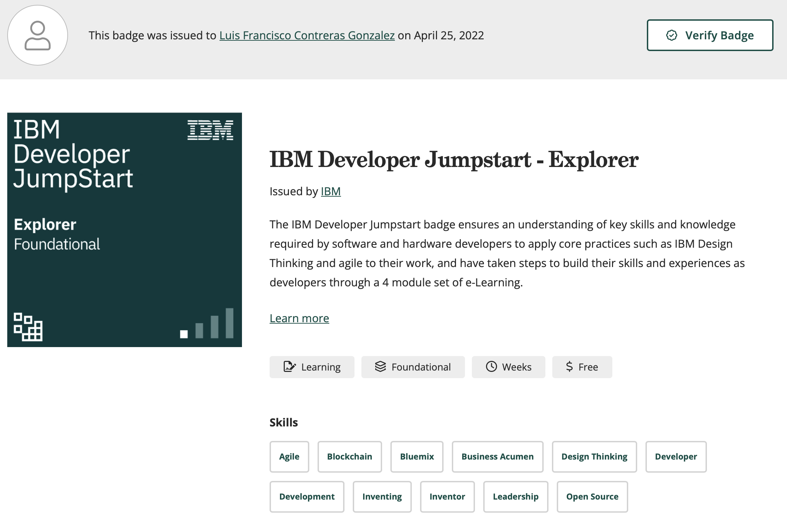This screenshot has width=787, height=532.
Task: Open the Open Source skill tag
Action: click(x=592, y=496)
